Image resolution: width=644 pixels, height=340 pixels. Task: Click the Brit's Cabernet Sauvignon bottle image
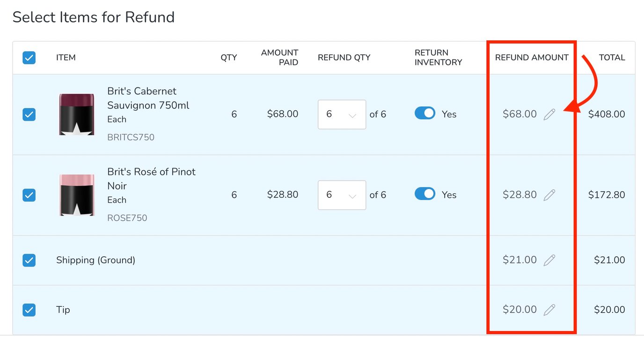click(76, 114)
